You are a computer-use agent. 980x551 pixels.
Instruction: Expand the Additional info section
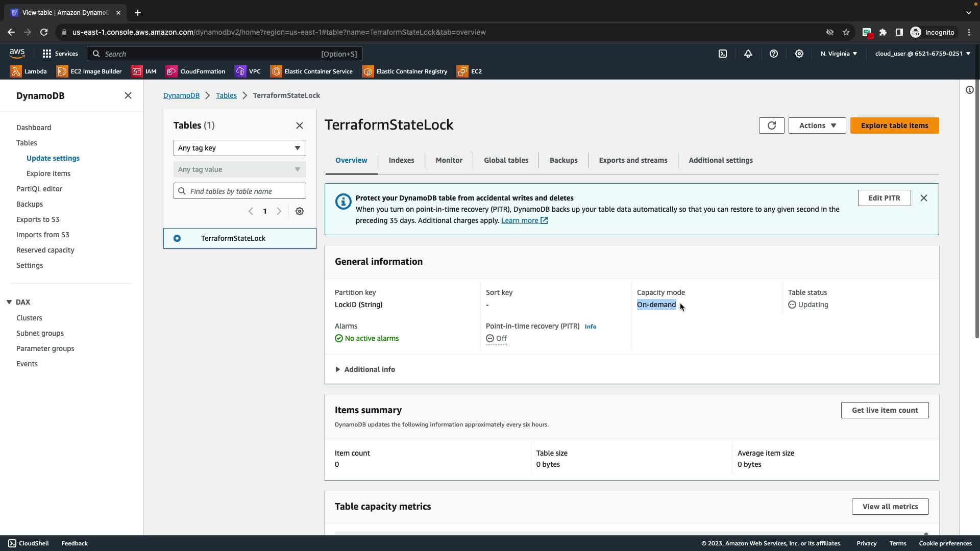pyautogui.click(x=365, y=369)
